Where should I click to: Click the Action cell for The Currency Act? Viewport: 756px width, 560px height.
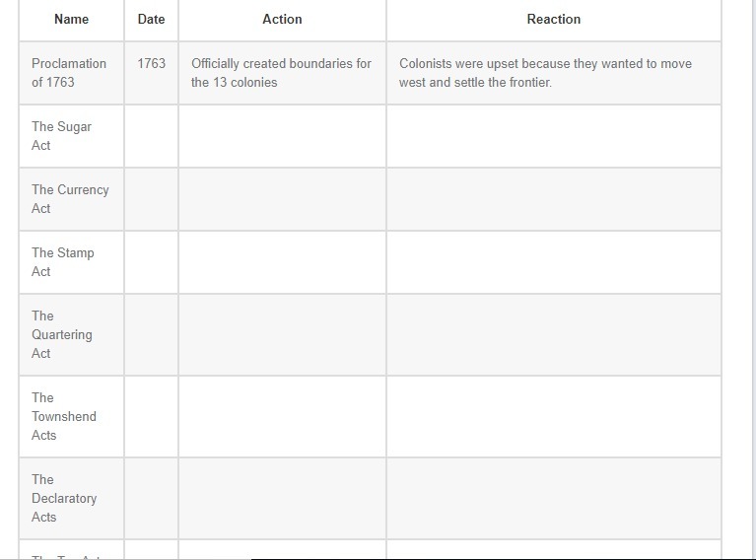click(x=282, y=199)
